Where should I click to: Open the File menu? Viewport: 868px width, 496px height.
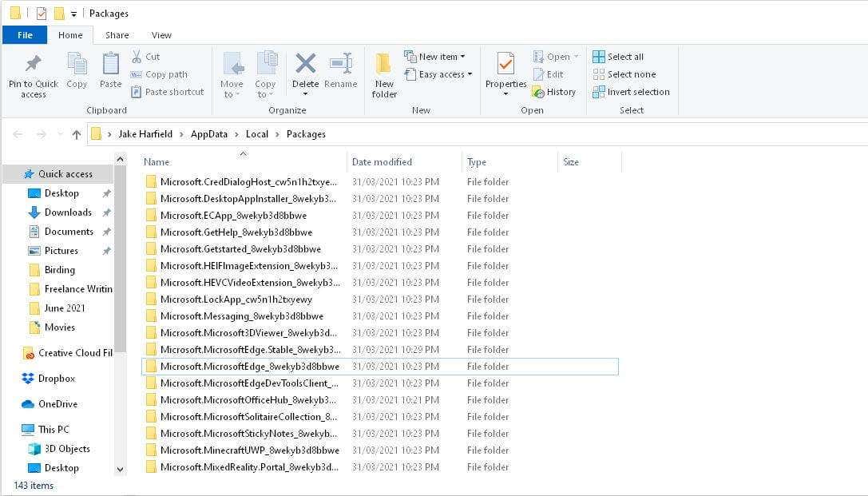pyautogui.click(x=25, y=35)
